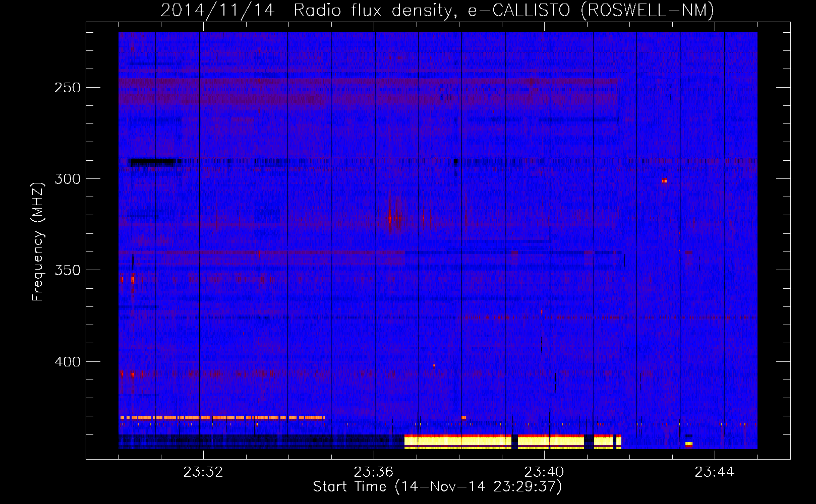The image size is (816, 504).
Task: Click the 400 frequency tick label
Action: tap(68, 362)
